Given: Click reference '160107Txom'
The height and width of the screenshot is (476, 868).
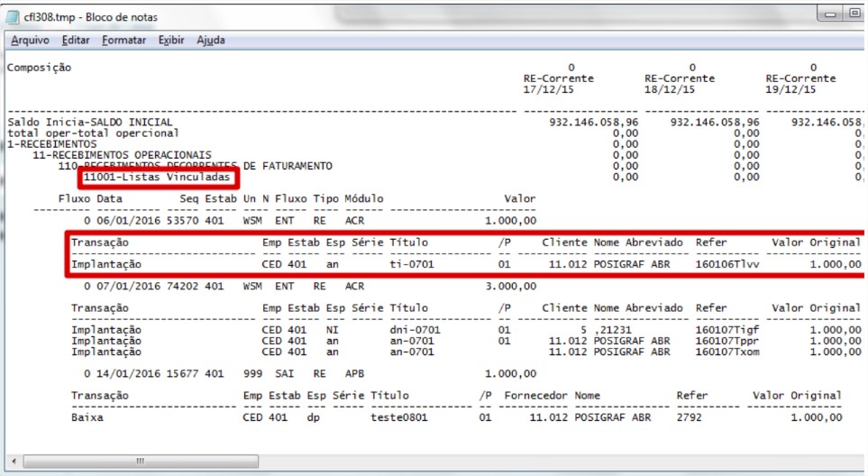Looking at the screenshot, I should [727, 352].
